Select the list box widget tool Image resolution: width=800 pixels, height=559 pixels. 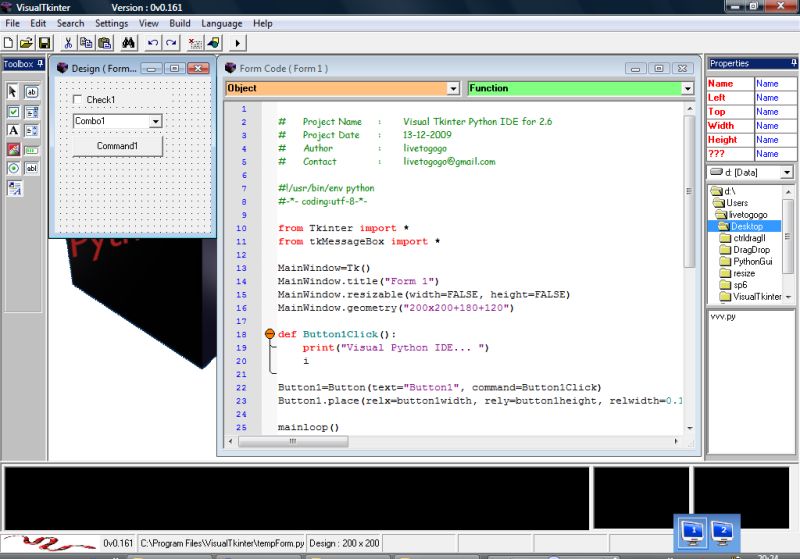coord(32,131)
